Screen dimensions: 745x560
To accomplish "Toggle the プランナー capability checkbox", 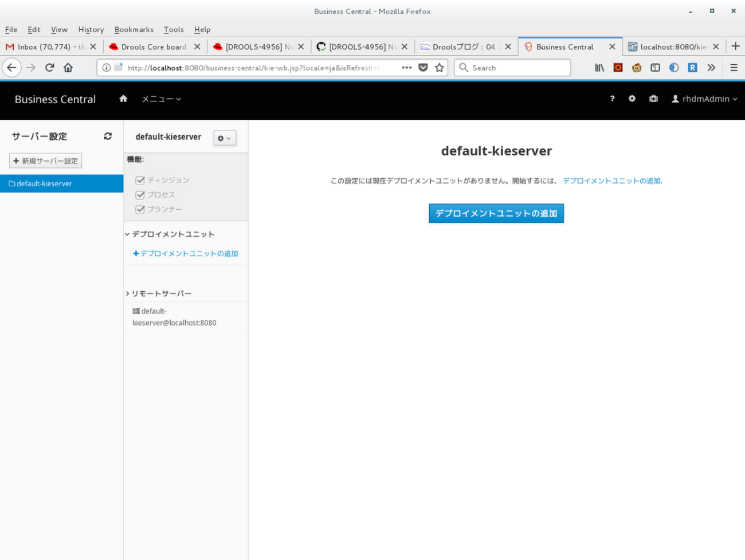I will [140, 210].
